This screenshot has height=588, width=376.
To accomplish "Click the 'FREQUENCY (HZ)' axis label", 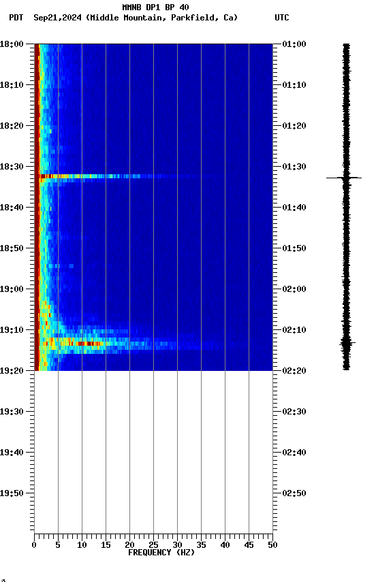I will pos(161,553).
